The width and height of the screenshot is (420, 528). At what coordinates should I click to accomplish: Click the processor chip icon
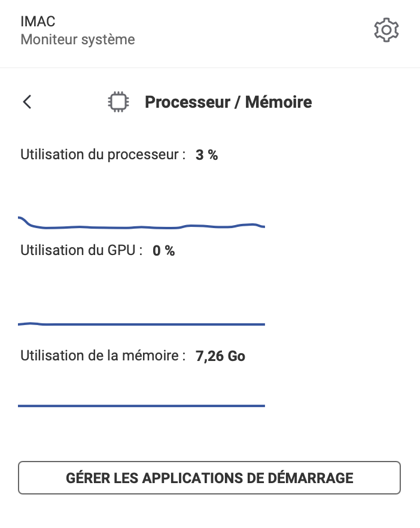[x=118, y=102]
